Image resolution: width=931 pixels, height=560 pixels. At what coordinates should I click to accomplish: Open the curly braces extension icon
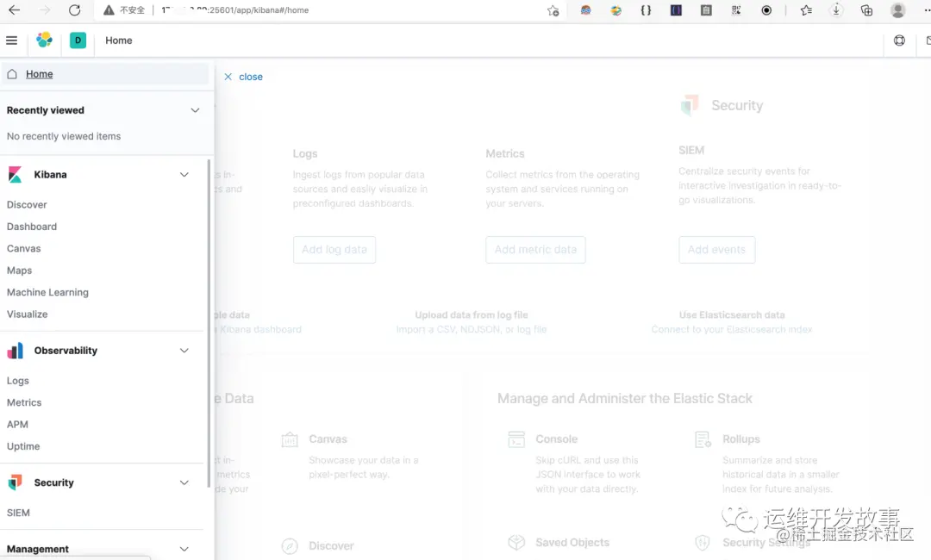[646, 10]
